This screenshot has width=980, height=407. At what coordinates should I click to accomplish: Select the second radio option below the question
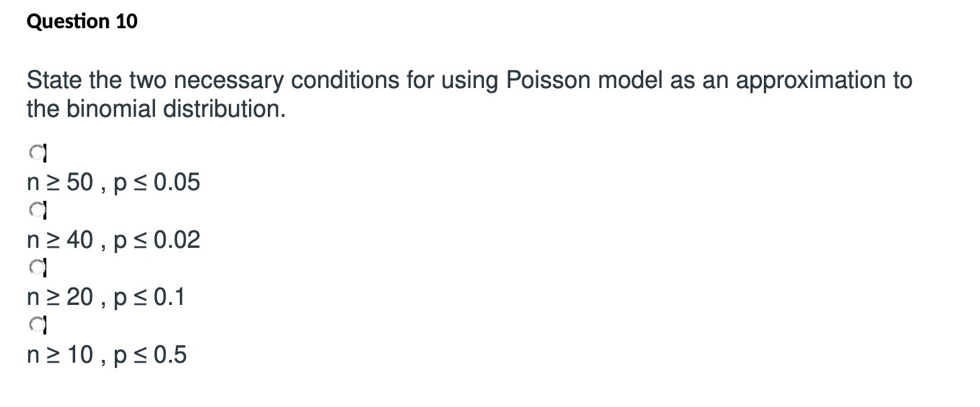tap(35, 211)
